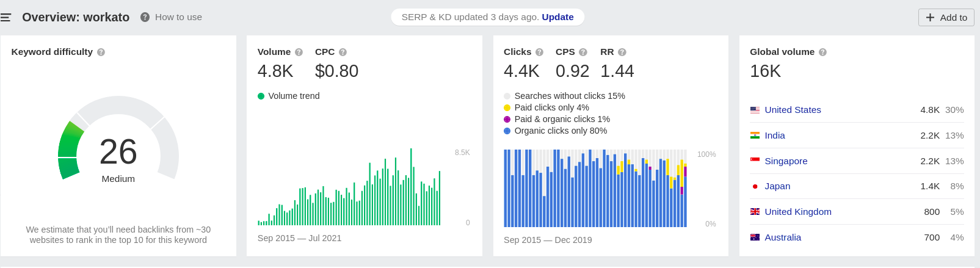Show CPS help tooltip icon
Viewport: 980px width, 268px height.
pos(583,52)
